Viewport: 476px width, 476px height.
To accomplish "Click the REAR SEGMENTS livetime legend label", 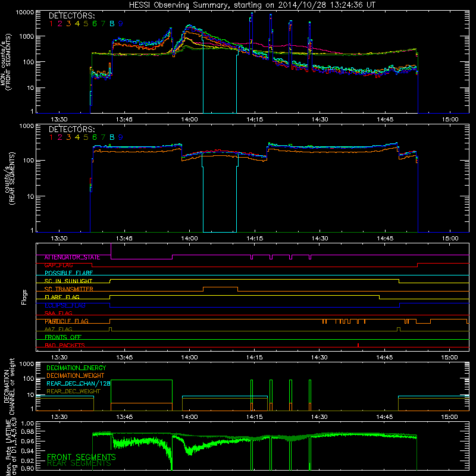I will [79, 464].
